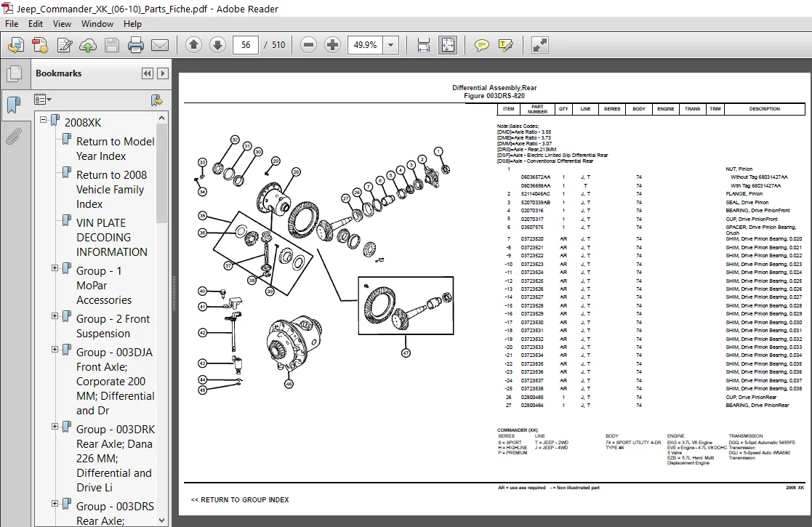Open the View menu
The image size is (812, 527).
pyautogui.click(x=62, y=24)
